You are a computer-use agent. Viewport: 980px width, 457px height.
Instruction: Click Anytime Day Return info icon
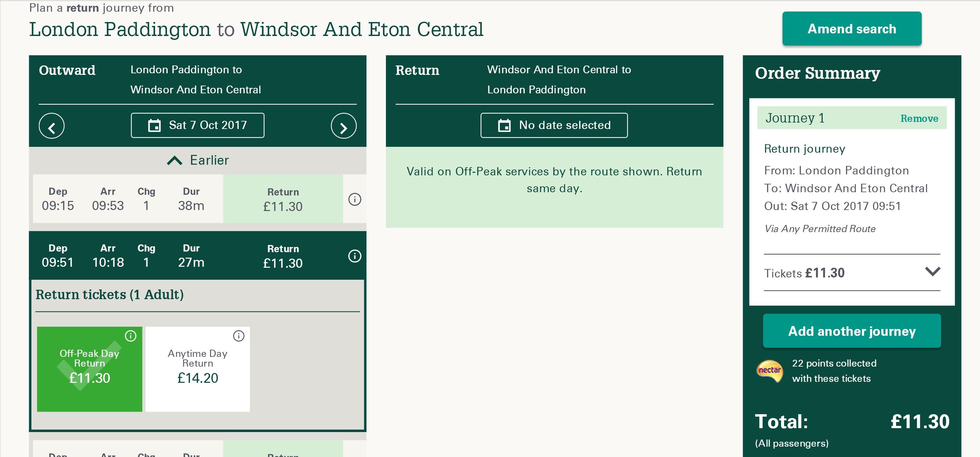coord(239,336)
